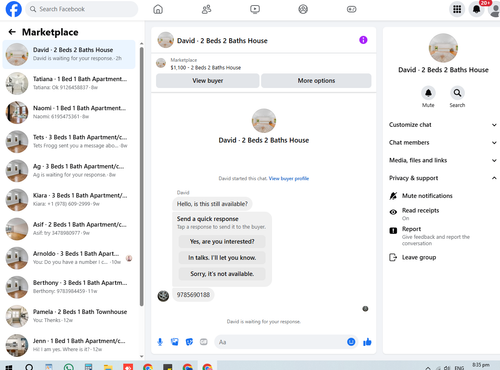Click the $1,100 listing thumbnail in header
The height and width of the screenshot is (370, 500).
(x=161, y=63)
